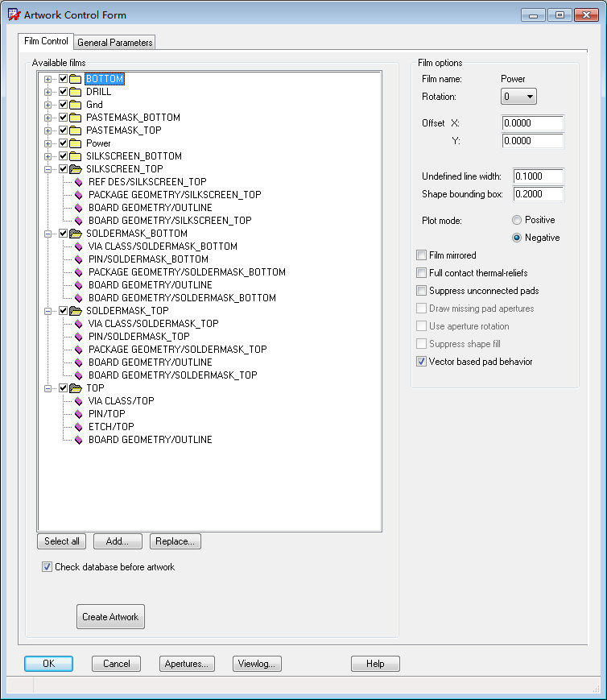This screenshot has width=607, height=700.
Task: Click the diamond icon beside PIN/TOP
Action: (x=79, y=414)
